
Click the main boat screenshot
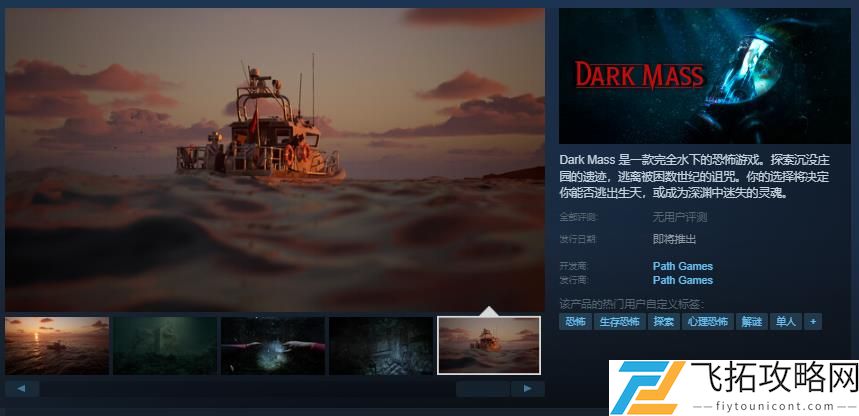(275, 159)
